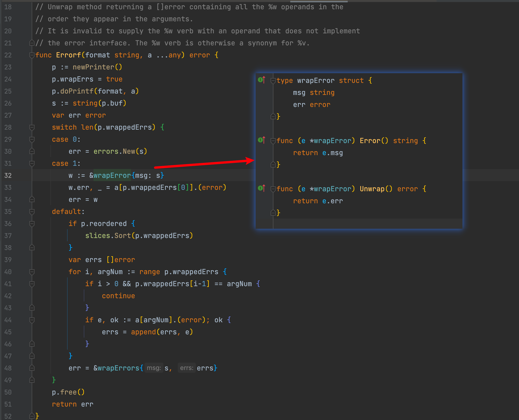Image resolution: width=519 pixels, height=420 pixels.
Task: Collapse case 0 fold marker on line 29
Action: 32,140
